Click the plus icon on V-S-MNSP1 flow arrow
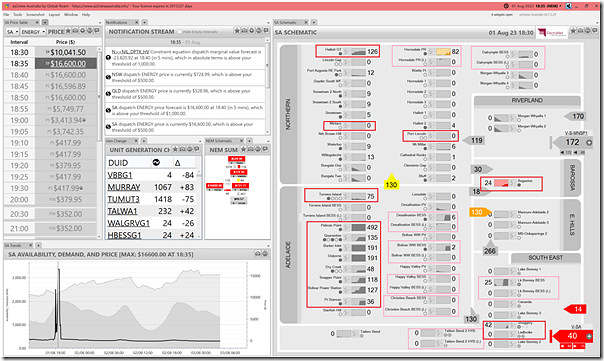This screenshot has width=604, height=361. (x=589, y=143)
